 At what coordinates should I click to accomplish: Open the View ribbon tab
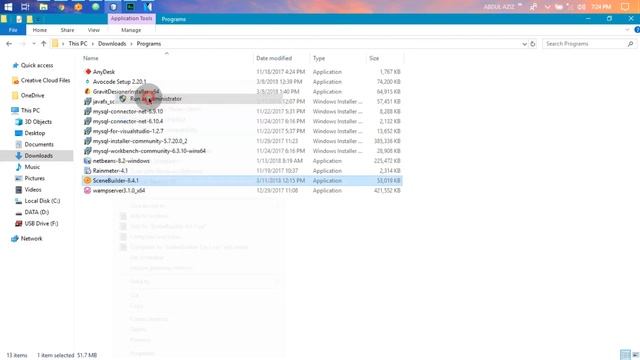click(93, 30)
